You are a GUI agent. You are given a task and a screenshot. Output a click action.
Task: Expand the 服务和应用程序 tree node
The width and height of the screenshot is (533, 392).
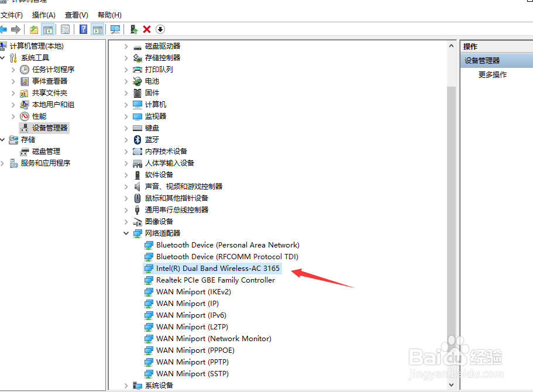(x=3, y=163)
